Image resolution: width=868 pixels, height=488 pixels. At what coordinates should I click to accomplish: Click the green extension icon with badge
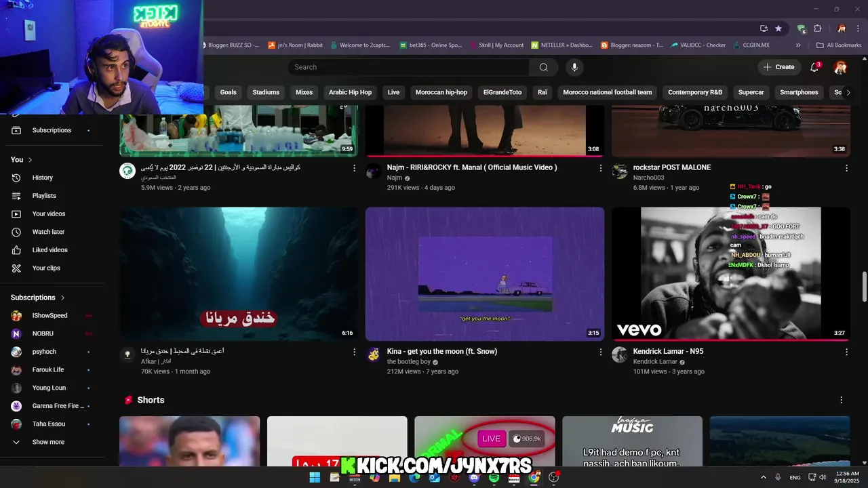(802, 28)
